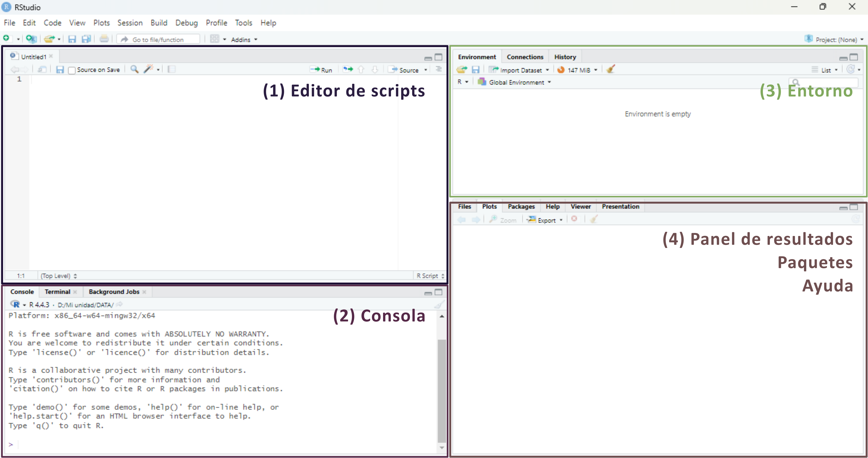Click the workspace panes grid icon
The image size is (868, 458).
tap(215, 39)
